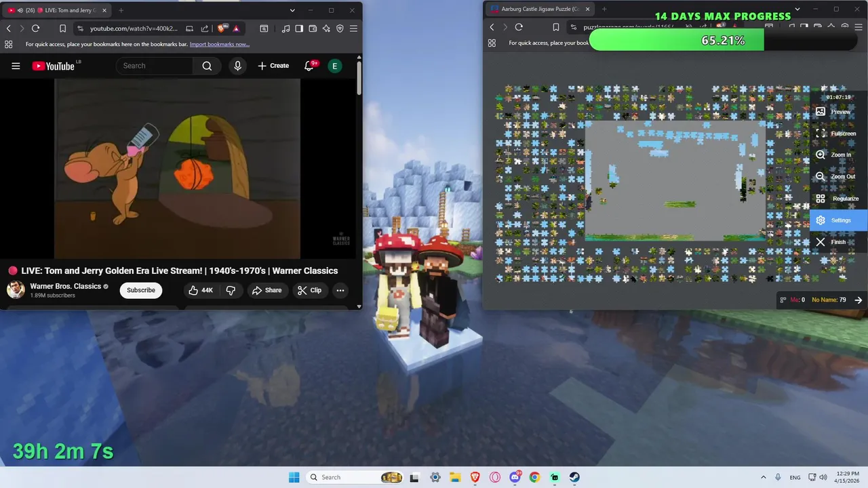Click the Clip button

coord(309,290)
